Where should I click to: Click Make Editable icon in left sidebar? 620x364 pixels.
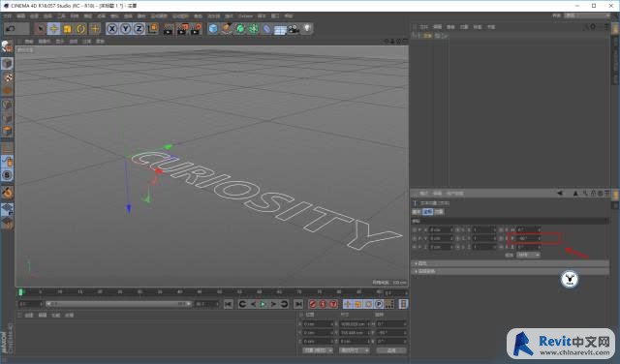[x=7, y=47]
